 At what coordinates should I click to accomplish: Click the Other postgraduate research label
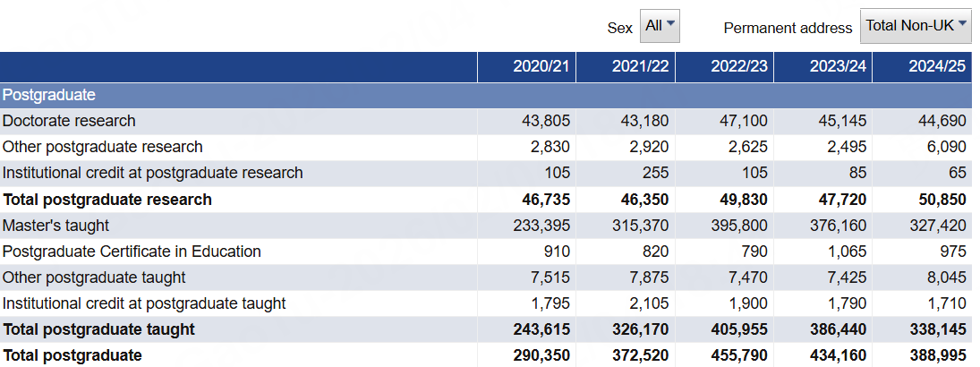(102, 147)
